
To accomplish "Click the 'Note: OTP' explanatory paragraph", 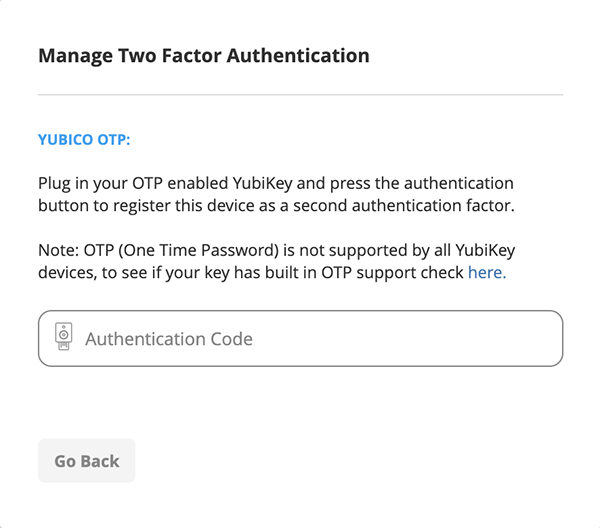I will pos(272,260).
